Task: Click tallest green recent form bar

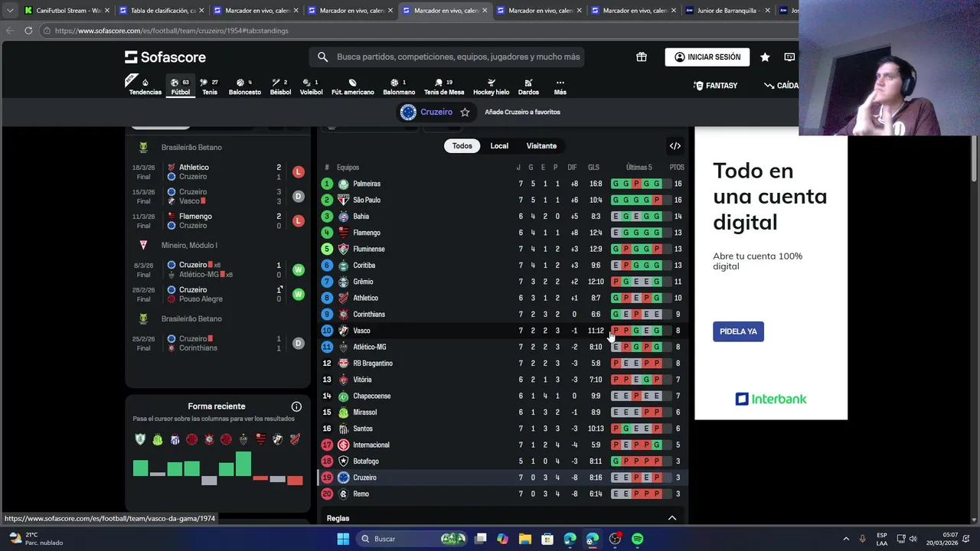Action: (243, 464)
